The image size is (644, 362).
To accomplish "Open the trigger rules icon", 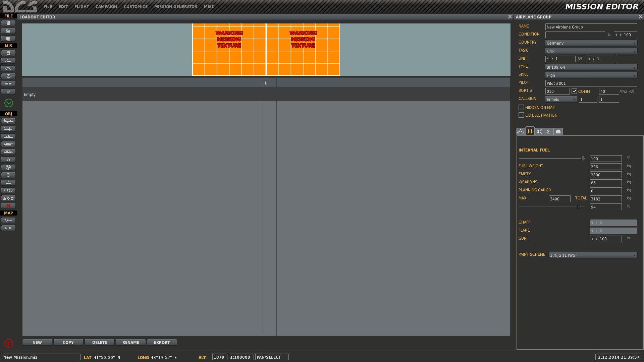I will (8, 68).
